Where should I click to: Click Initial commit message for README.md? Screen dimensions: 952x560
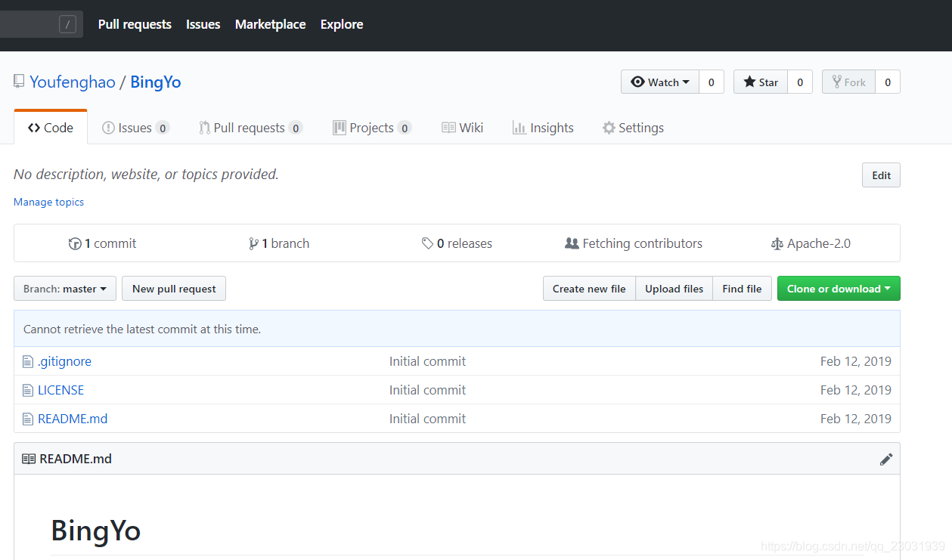(x=427, y=419)
